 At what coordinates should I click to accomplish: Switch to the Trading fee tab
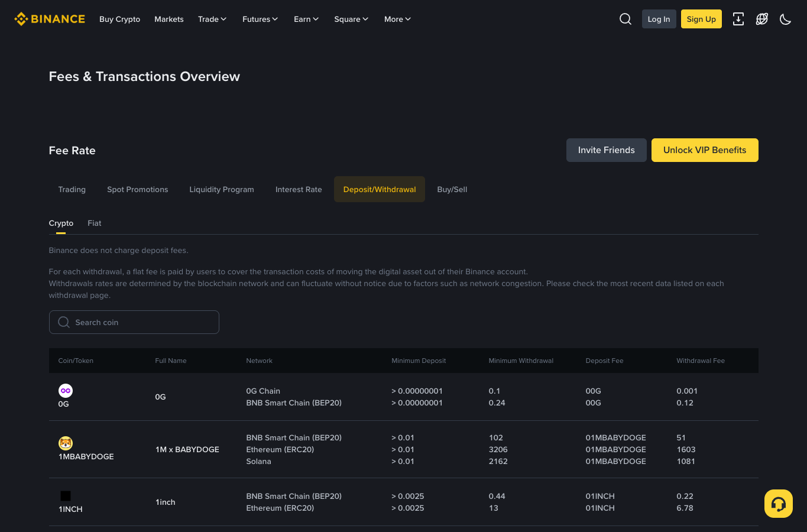point(72,189)
